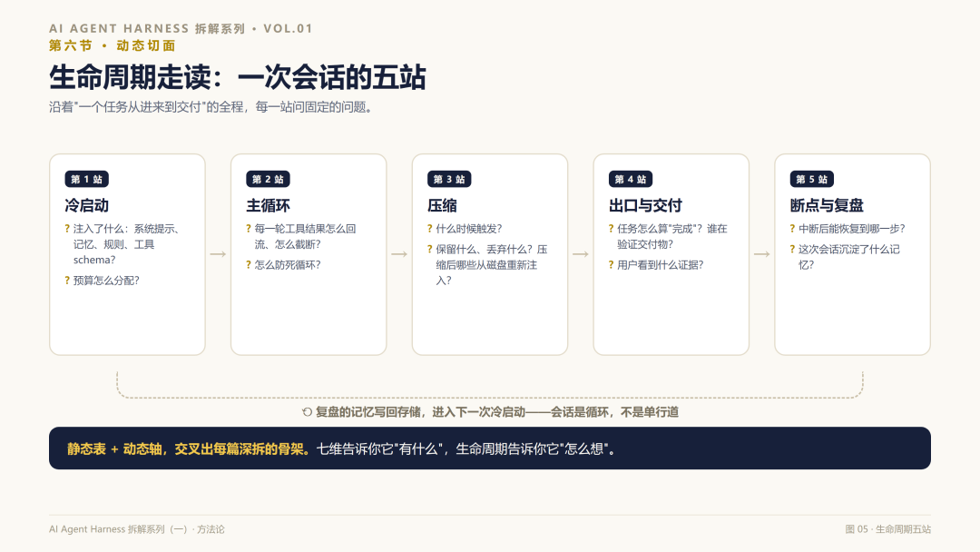Click the main title 生命周期走读:一次会话的五站
Image resolution: width=980 pixels, height=552 pixels.
(x=238, y=78)
